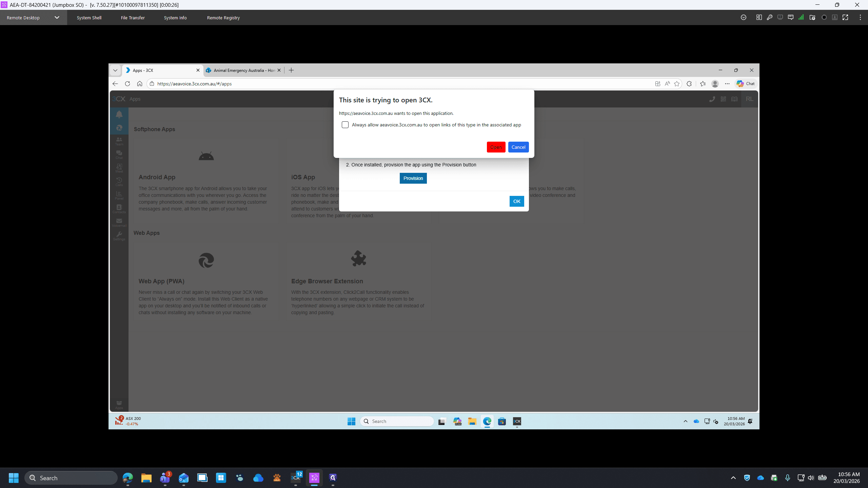This screenshot has width=868, height=488.
Task: Click the local taskbar Search box
Action: 71,478
